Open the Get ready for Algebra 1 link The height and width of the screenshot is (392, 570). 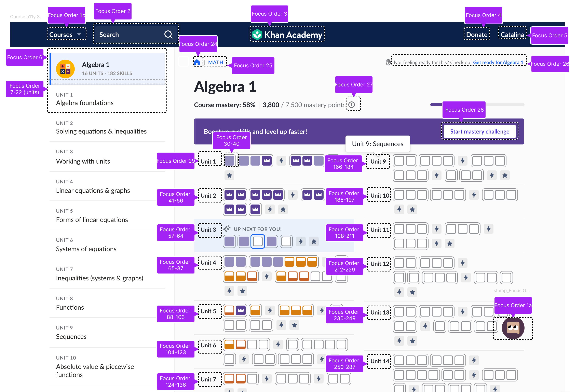click(498, 62)
